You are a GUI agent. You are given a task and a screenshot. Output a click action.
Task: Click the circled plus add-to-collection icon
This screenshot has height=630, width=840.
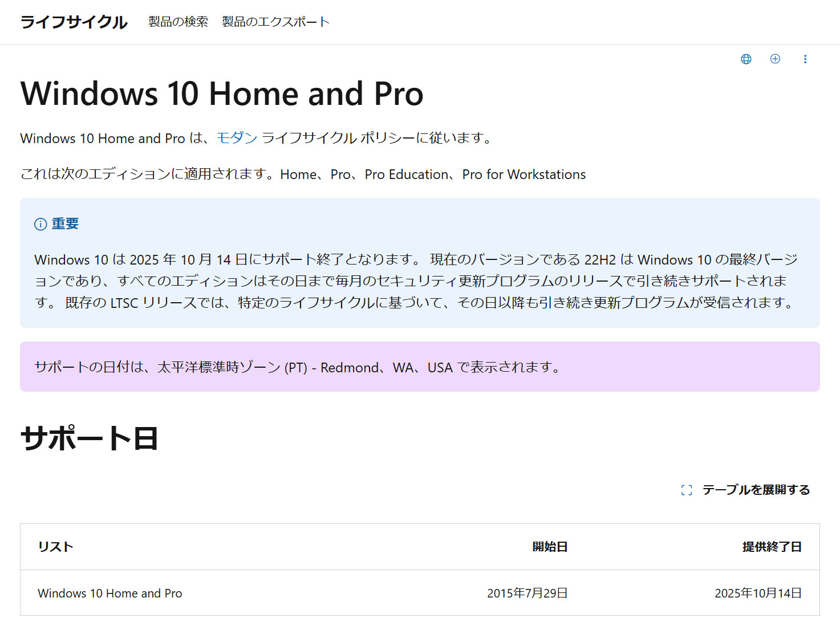coord(775,59)
